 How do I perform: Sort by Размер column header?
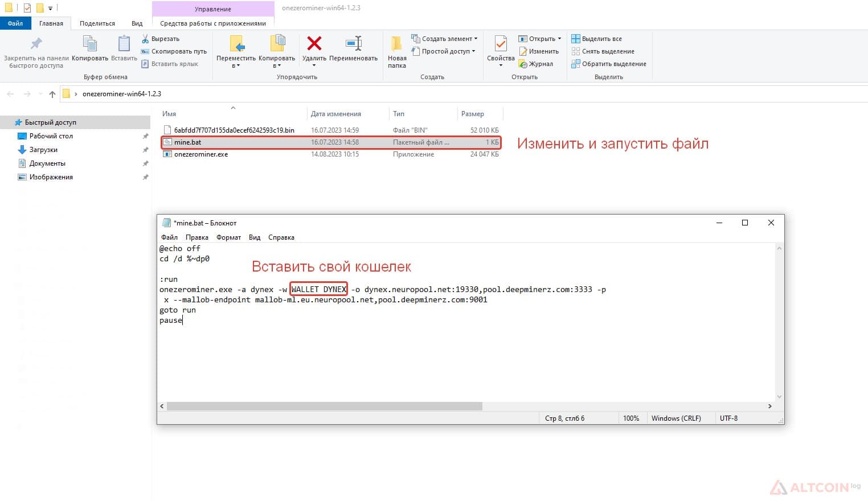pyautogui.click(x=480, y=114)
